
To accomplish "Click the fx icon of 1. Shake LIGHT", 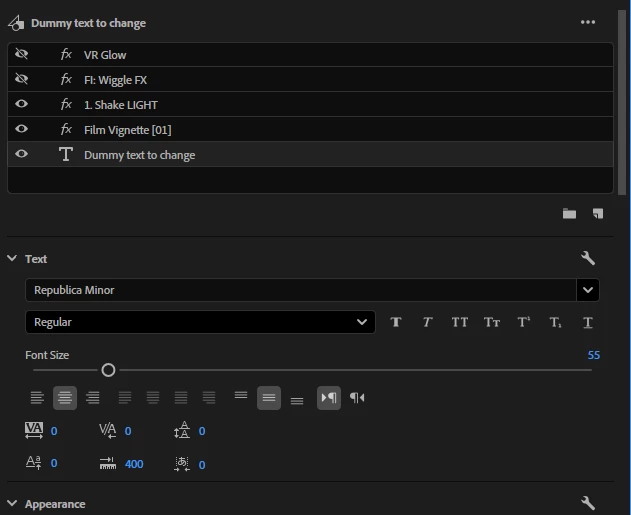I will pyautogui.click(x=66, y=104).
